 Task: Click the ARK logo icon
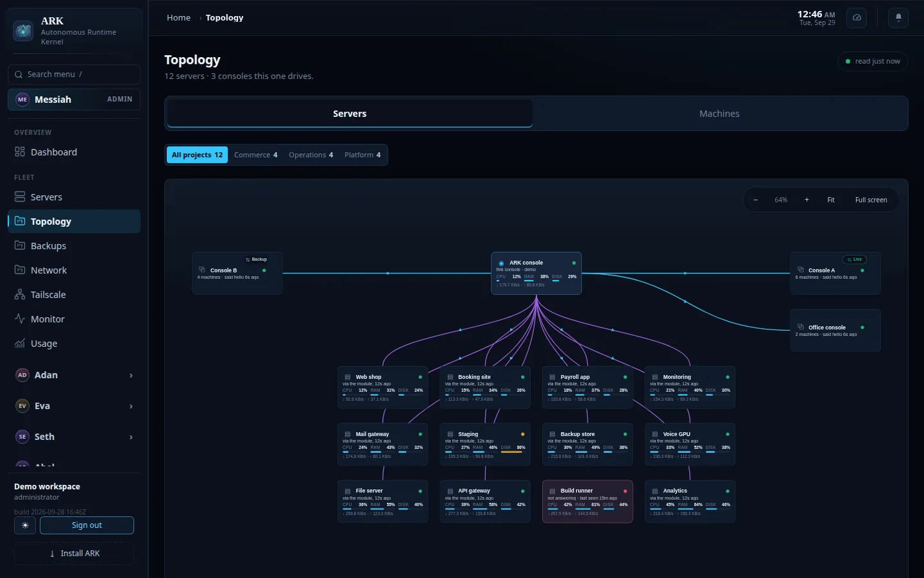23,31
